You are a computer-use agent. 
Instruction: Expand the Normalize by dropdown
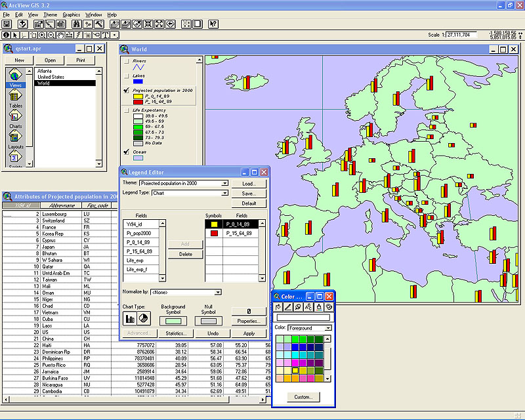[218, 292]
